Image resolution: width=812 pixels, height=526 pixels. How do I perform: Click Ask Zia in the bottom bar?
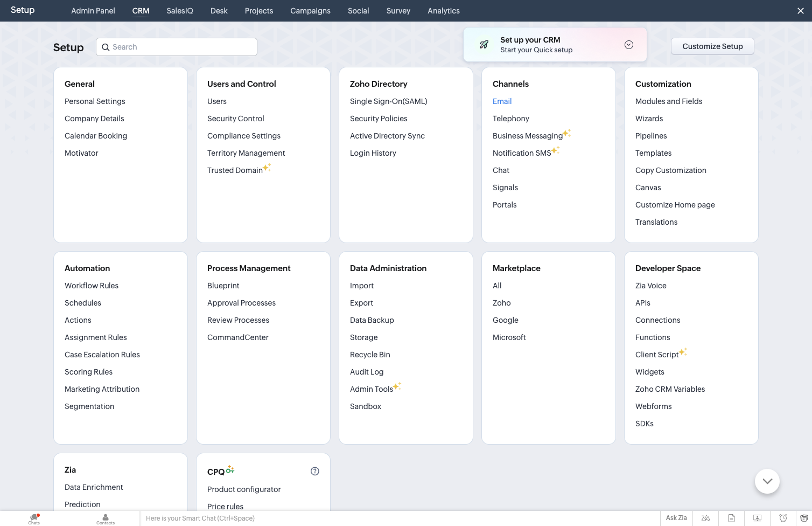coord(676,518)
